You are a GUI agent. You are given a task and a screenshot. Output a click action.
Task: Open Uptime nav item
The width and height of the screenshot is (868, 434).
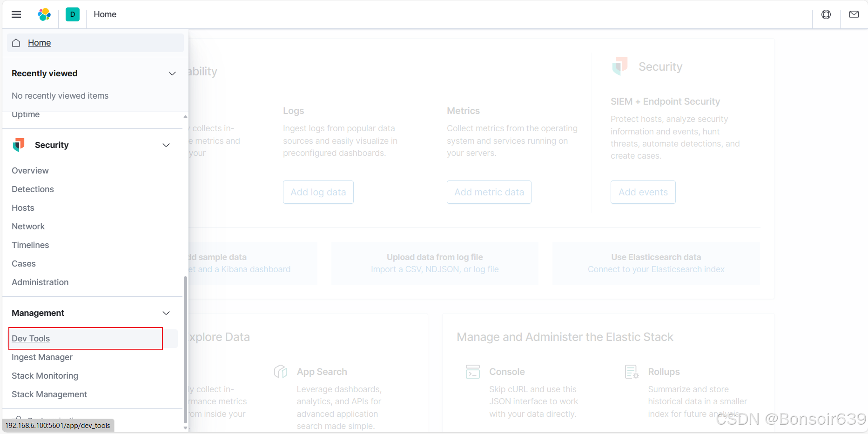26,115
